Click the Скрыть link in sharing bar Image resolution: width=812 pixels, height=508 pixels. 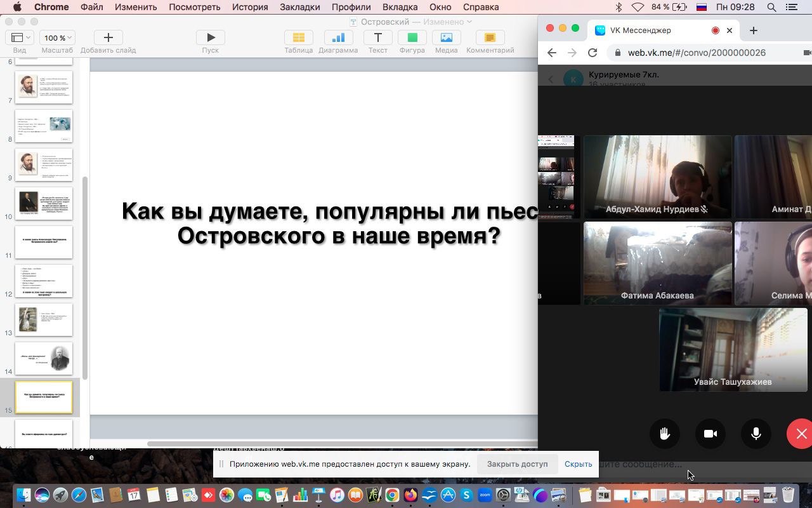coord(578,464)
